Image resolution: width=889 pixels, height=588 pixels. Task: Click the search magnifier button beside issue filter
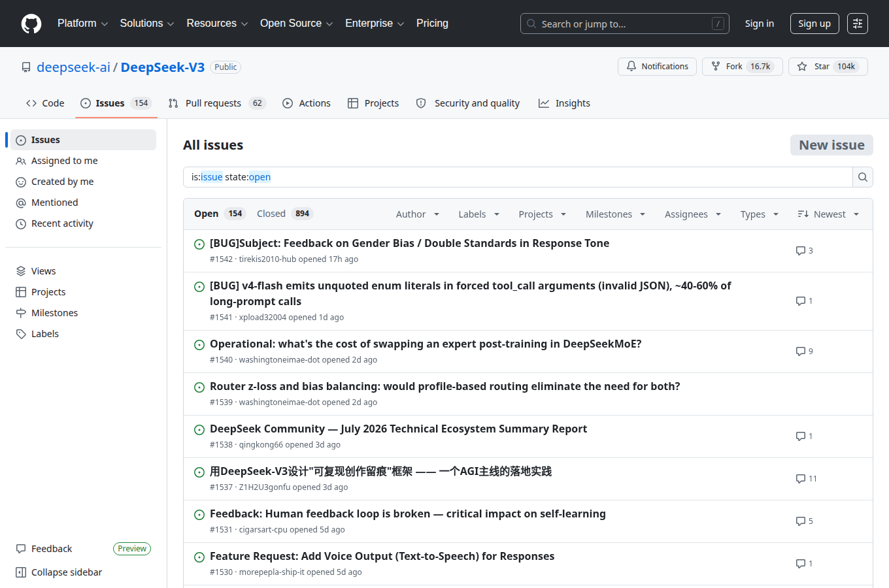coord(863,177)
